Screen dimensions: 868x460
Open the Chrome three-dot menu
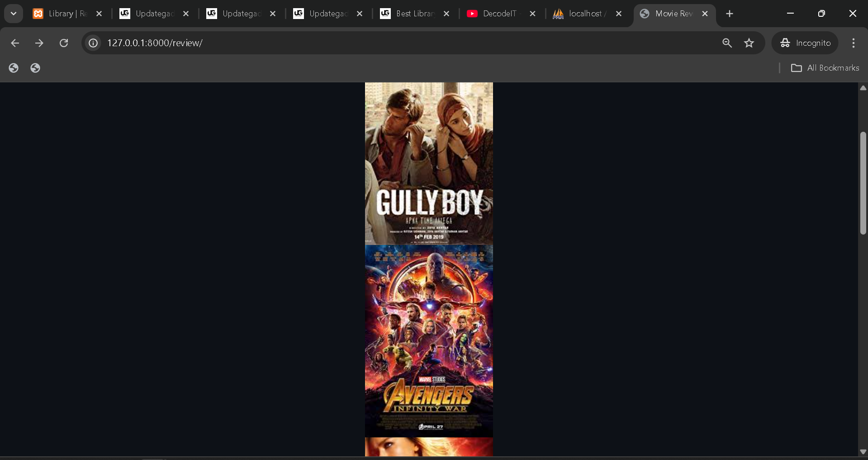[853, 43]
